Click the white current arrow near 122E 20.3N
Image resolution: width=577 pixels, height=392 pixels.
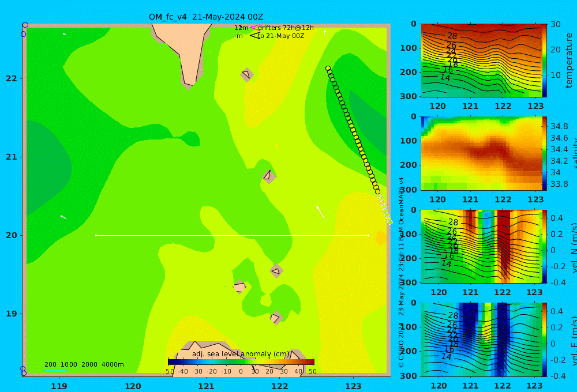coord(320,212)
